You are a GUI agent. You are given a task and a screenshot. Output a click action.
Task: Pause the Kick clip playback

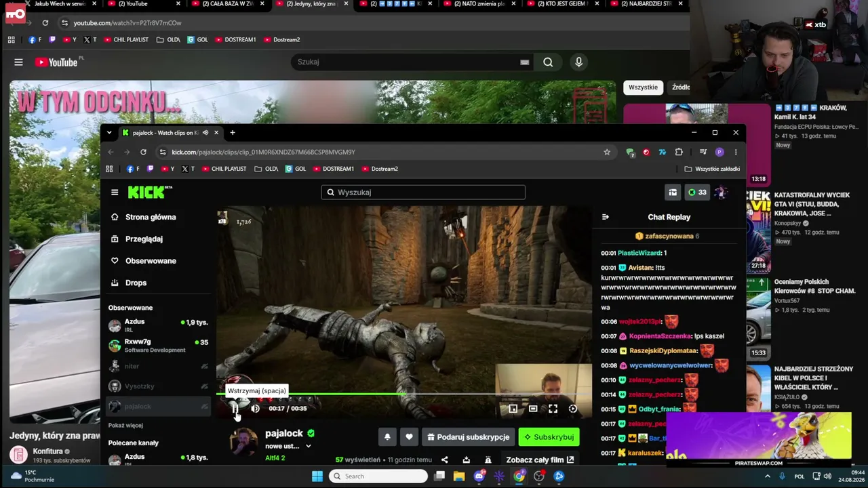[x=235, y=408]
